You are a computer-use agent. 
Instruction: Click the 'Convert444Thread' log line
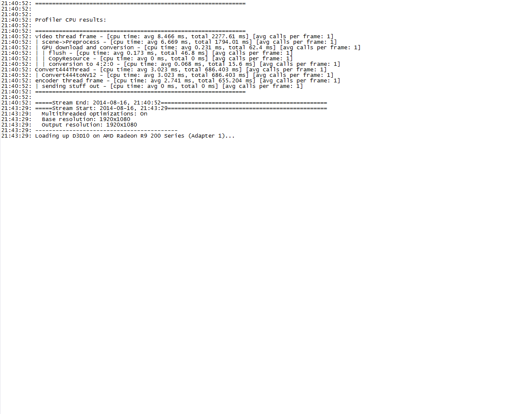point(181,70)
